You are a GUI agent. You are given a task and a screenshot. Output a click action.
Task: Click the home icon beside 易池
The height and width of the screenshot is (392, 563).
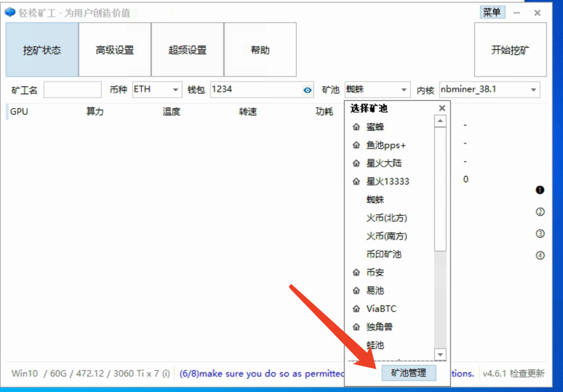pos(356,290)
